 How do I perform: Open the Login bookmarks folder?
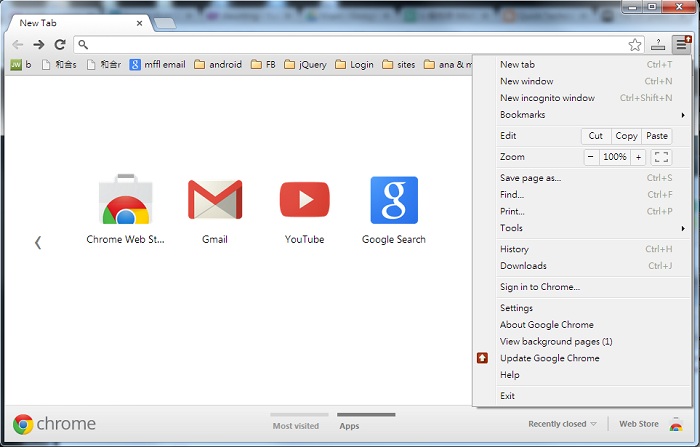tap(354, 65)
